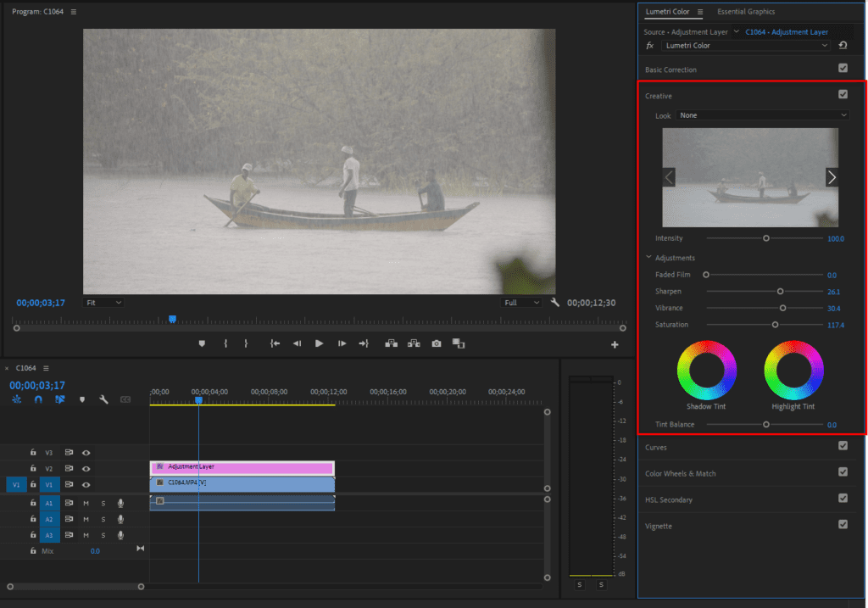Click the Linked Selection icon in timeline
The height and width of the screenshot is (608, 868).
point(59,399)
